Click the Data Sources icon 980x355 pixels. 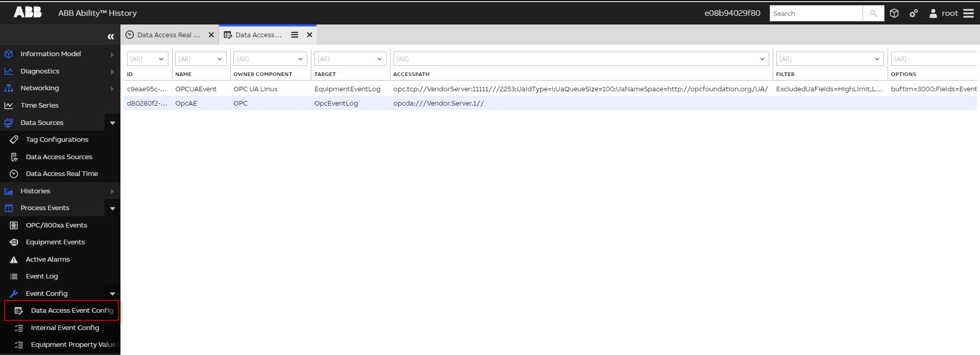coord(9,122)
